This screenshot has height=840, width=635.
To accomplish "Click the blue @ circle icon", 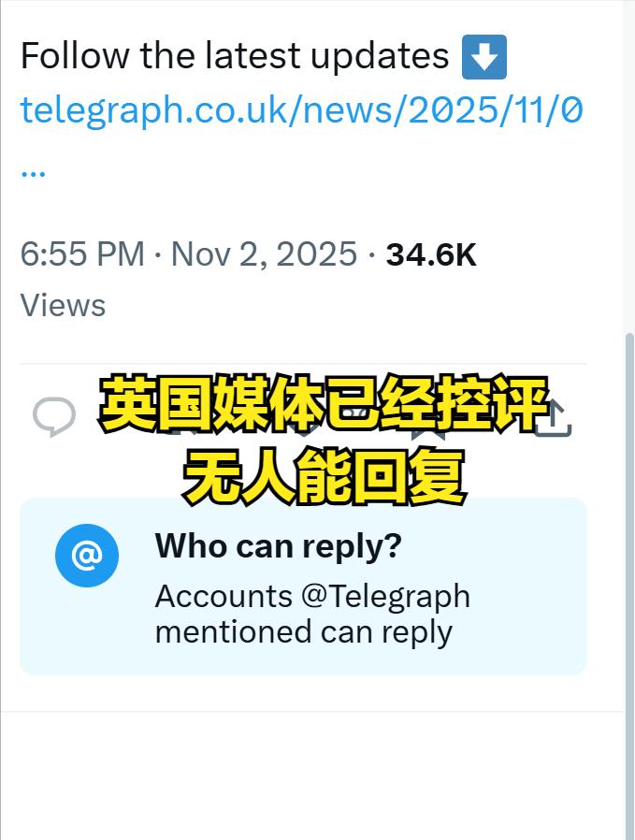I will pos(87,555).
